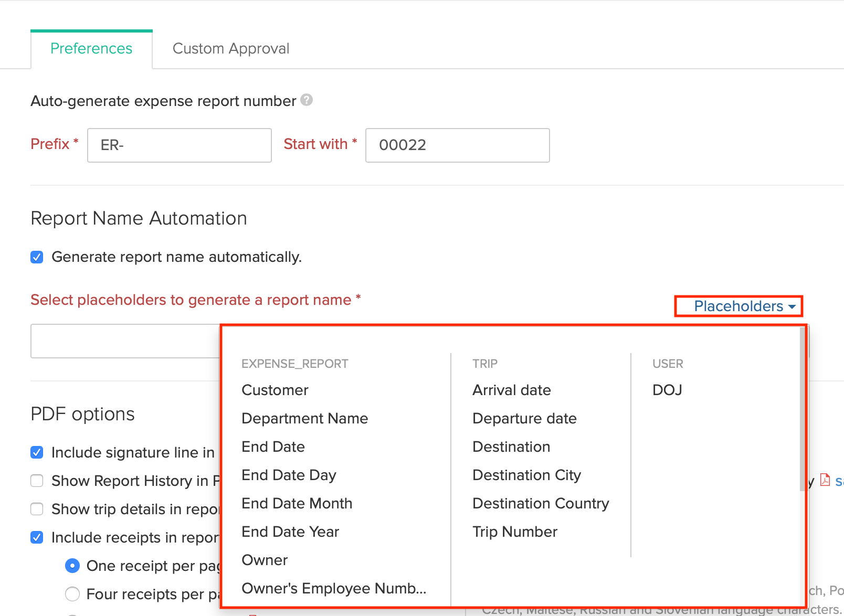Uncheck Include signature line option
Image resolution: width=844 pixels, height=616 pixels.
(37, 452)
